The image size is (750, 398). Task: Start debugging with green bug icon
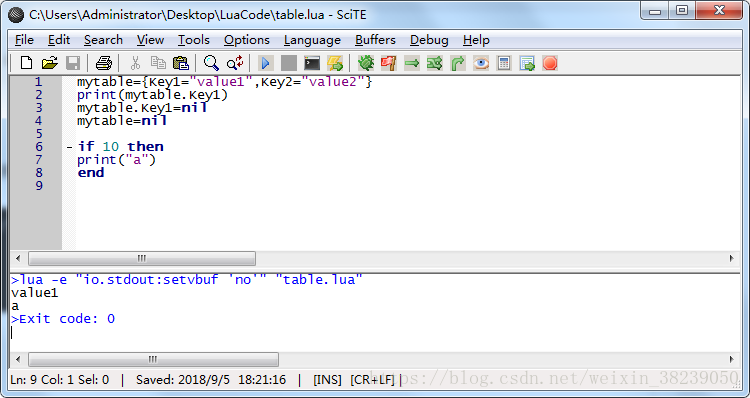pos(366,63)
